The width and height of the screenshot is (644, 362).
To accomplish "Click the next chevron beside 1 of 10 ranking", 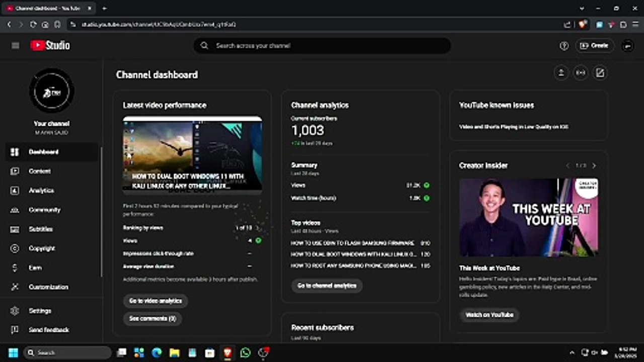I will [258, 228].
